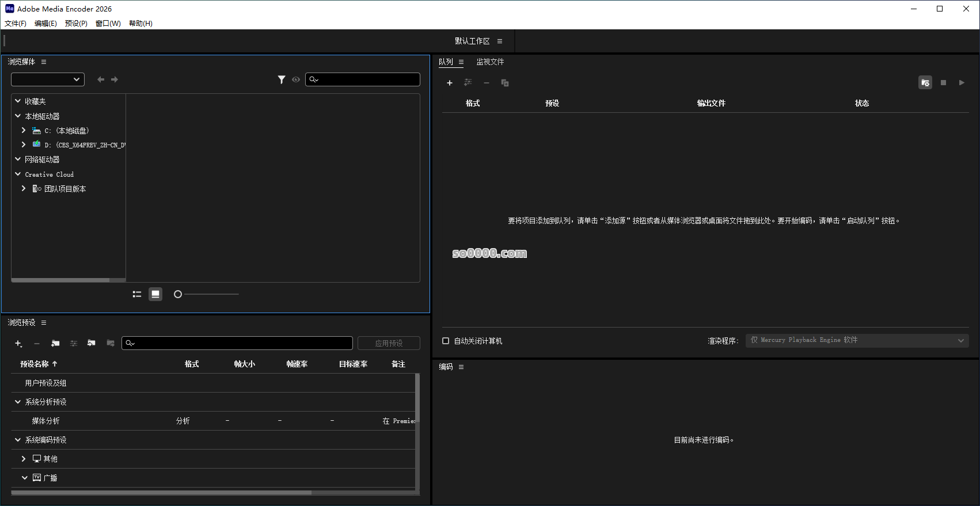This screenshot has height=506, width=980.
Task: Switch media browser to list view
Action: point(137,294)
